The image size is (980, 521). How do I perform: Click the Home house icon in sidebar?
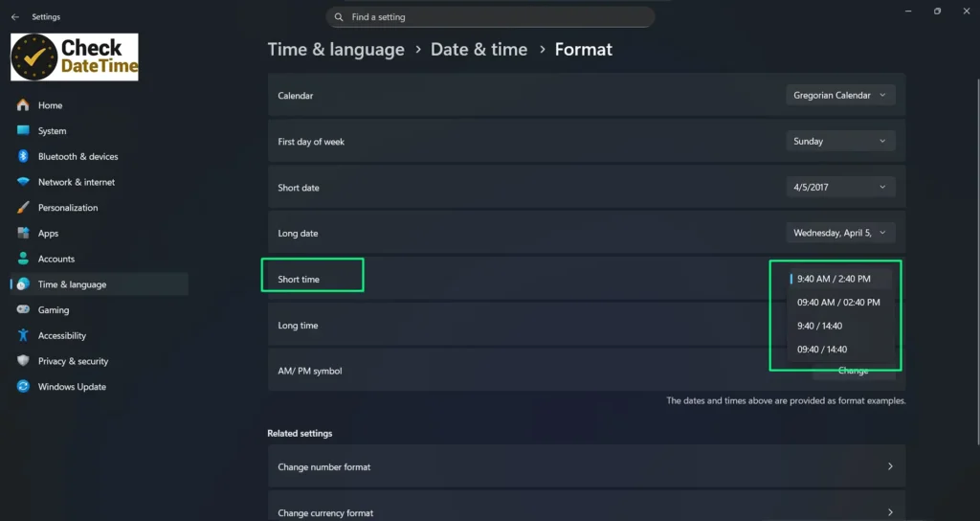23,105
